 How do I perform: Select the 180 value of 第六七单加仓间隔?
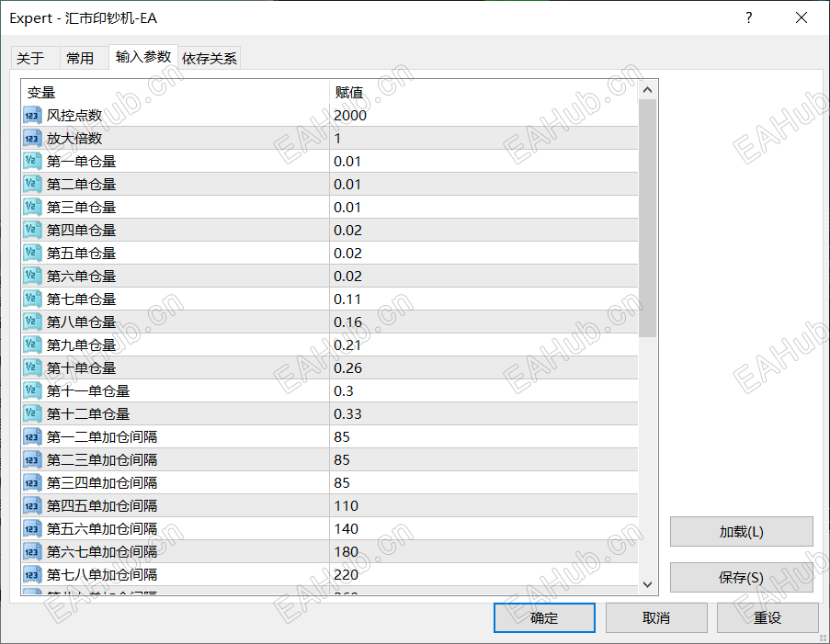pos(347,551)
